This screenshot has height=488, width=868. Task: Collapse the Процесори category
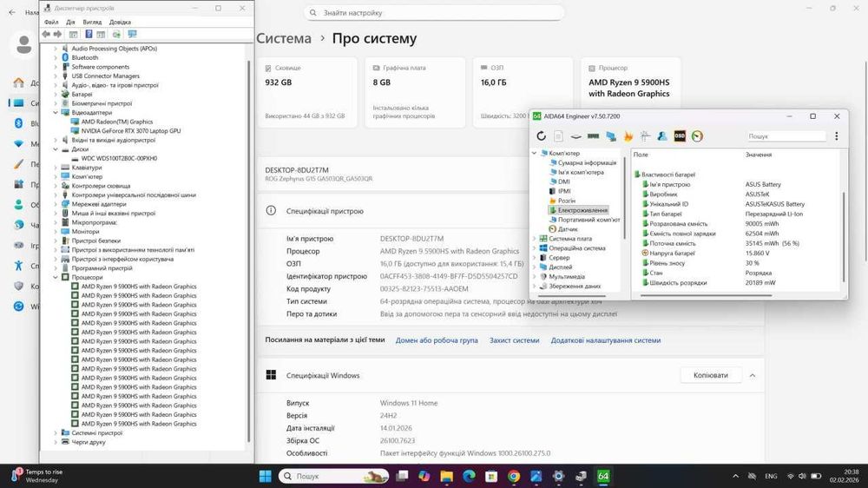56,277
